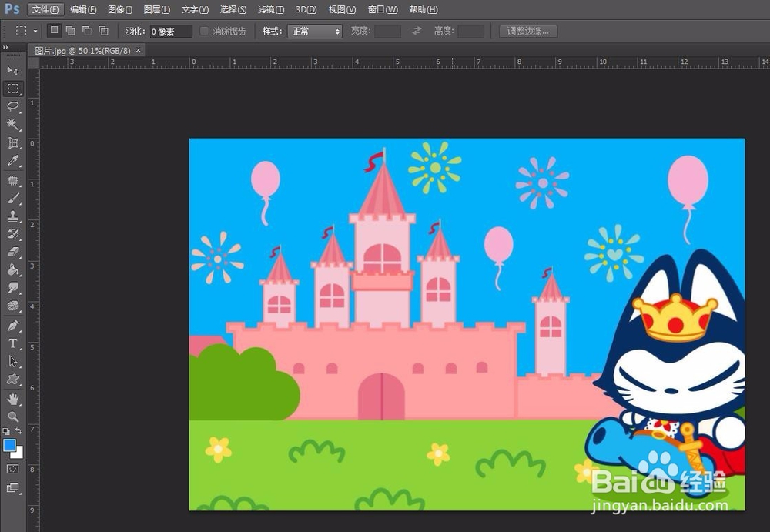
Task: Select the Brush tool
Action: click(x=13, y=199)
